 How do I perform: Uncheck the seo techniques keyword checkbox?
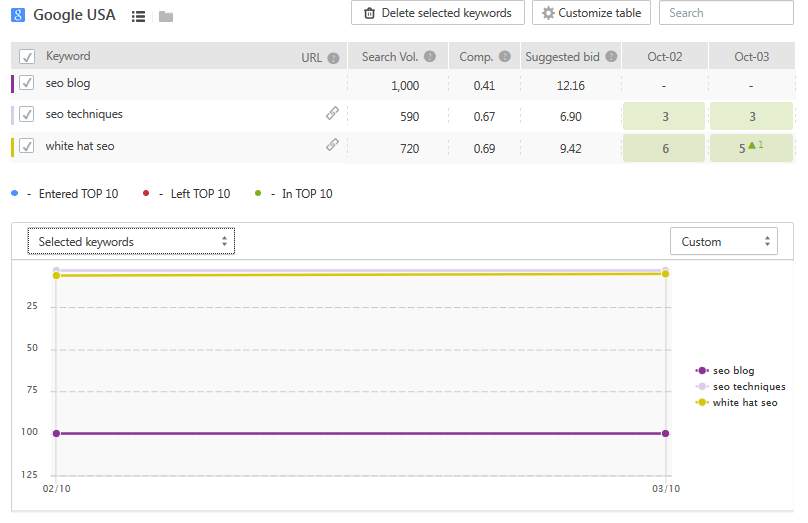(x=27, y=114)
